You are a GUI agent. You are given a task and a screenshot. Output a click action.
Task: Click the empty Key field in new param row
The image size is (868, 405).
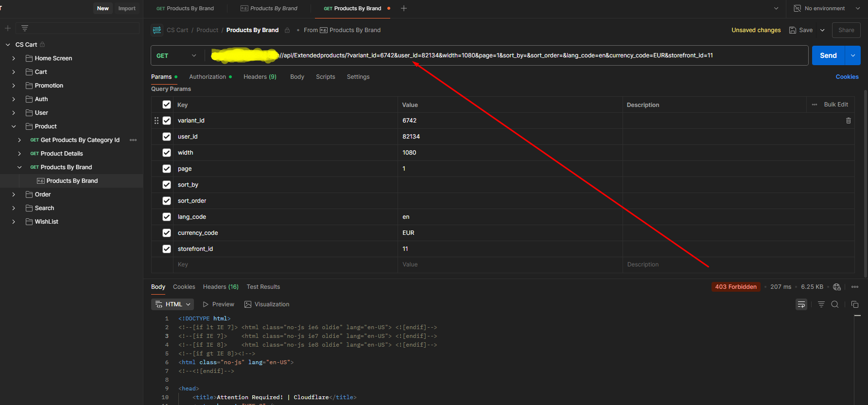pyautogui.click(x=285, y=264)
